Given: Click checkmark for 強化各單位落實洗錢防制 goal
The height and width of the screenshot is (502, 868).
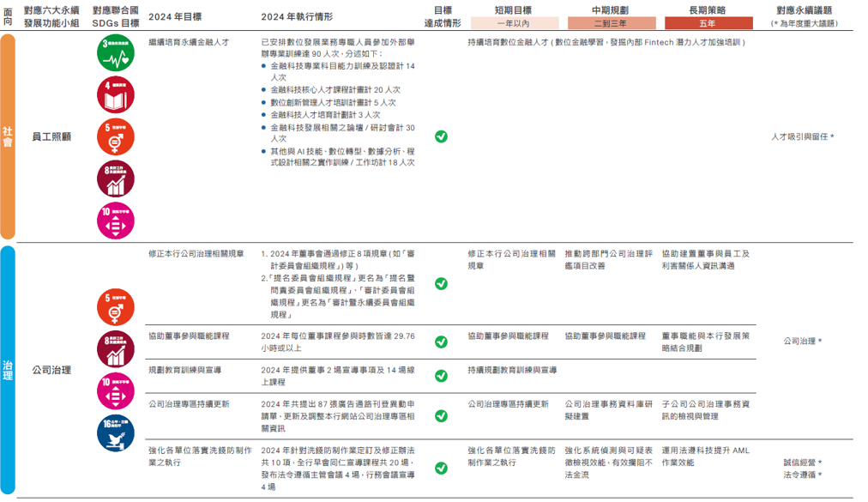Looking at the screenshot, I should 441,469.
